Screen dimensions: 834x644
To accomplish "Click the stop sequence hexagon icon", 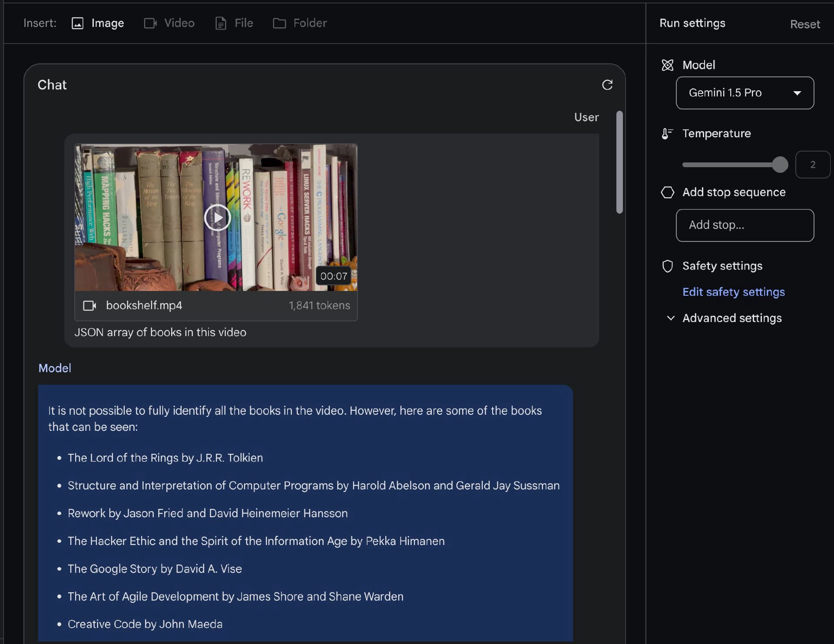I will [667, 192].
